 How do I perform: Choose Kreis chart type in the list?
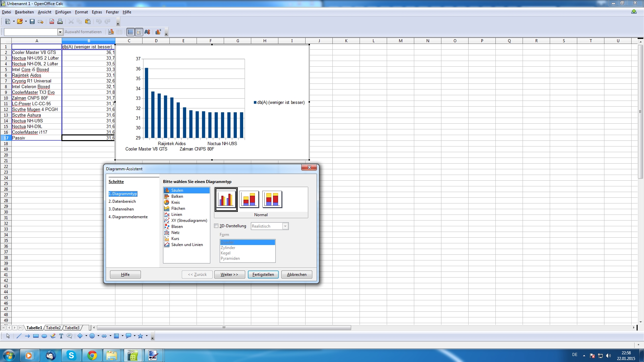pyautogui.click(x=186, y=202)
